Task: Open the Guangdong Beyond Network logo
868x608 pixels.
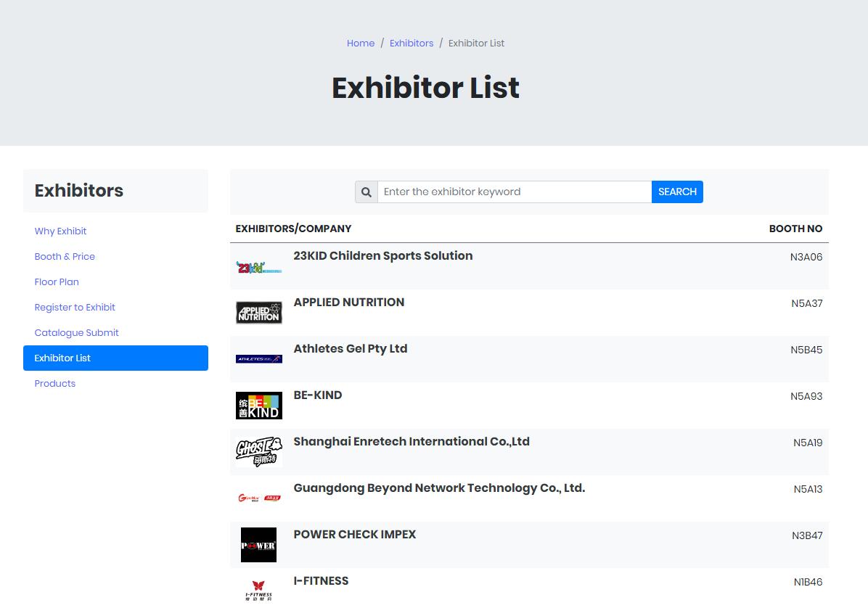Action: pos(259,498)
